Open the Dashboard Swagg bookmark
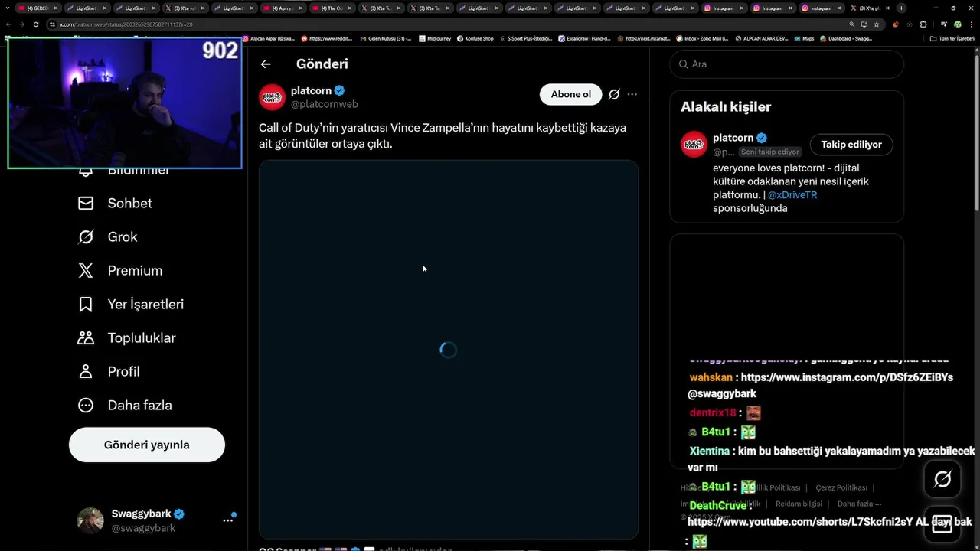Image resolution: width=980 pixels, height=551 pixels. click(x=846, y=38)
